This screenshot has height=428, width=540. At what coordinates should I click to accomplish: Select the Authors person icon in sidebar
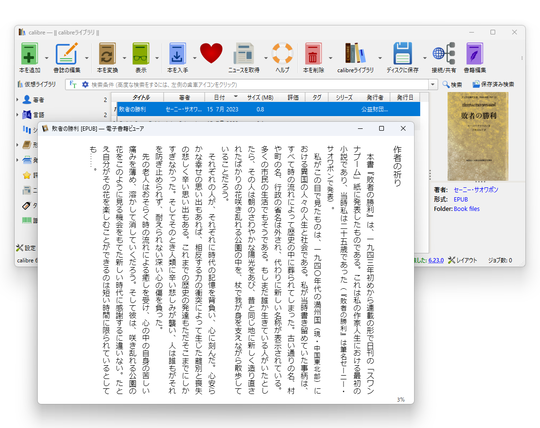(27, 100)
